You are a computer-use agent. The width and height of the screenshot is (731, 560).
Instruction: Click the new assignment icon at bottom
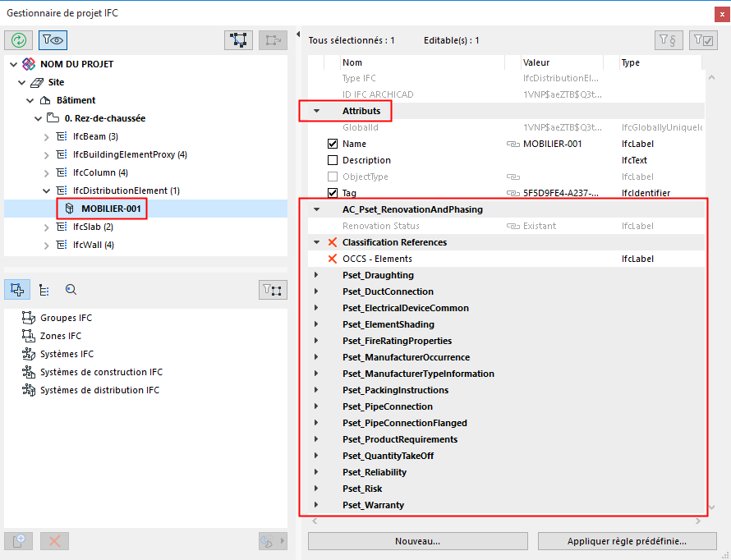pos(19,541)
